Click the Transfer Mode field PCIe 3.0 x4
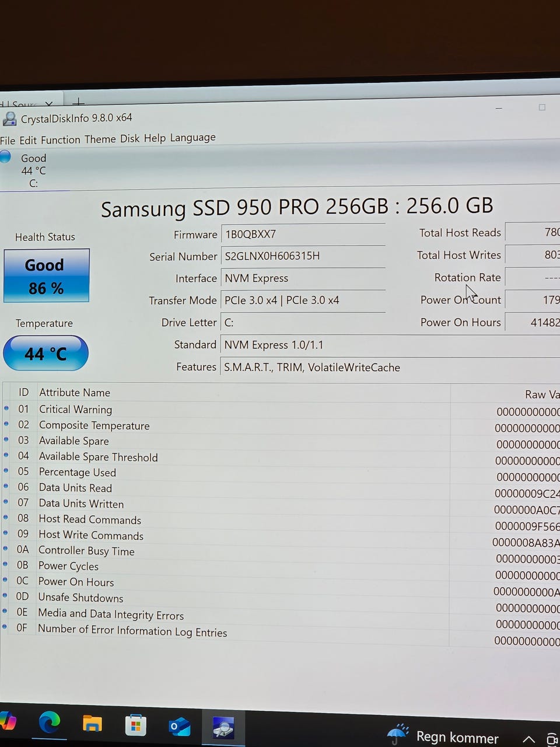This screenshot has width=560, height=747. 303,301
